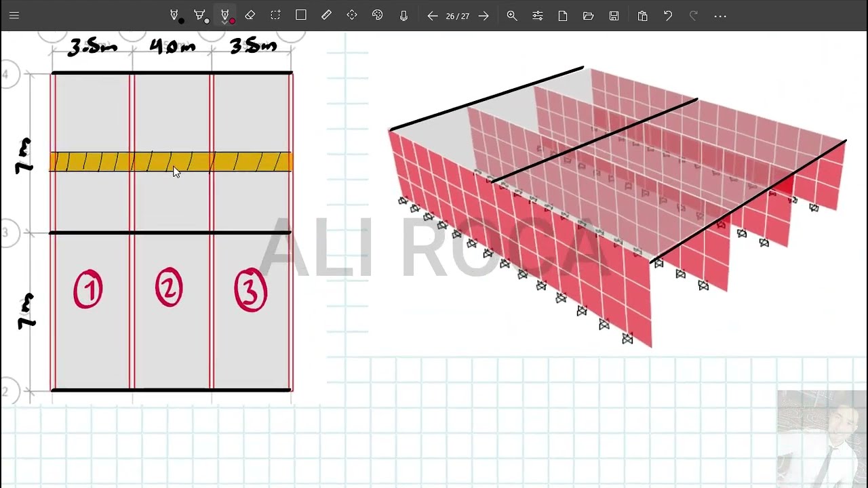Click the handwritten 4.0m dimension label
This screenshot has height=488, width=868.
tap(172, 46)
